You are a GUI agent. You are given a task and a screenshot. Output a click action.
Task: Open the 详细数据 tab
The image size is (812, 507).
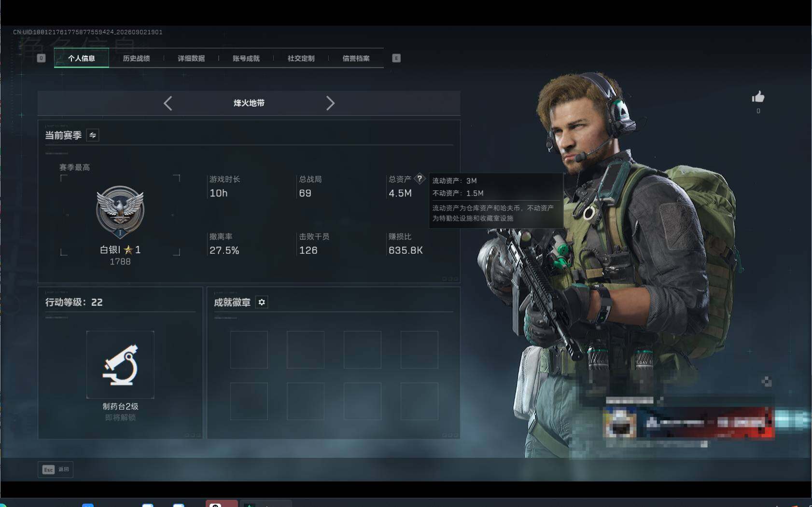coord(191,58)
